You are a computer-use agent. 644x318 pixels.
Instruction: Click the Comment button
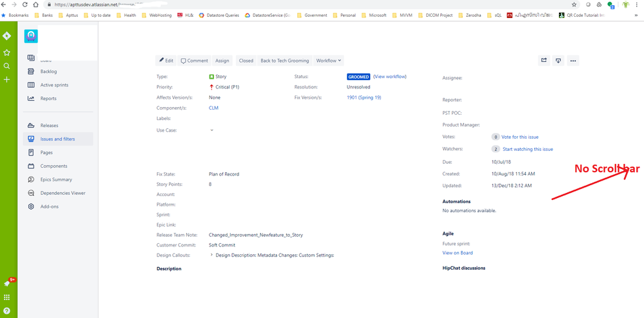tap(195, 61)
